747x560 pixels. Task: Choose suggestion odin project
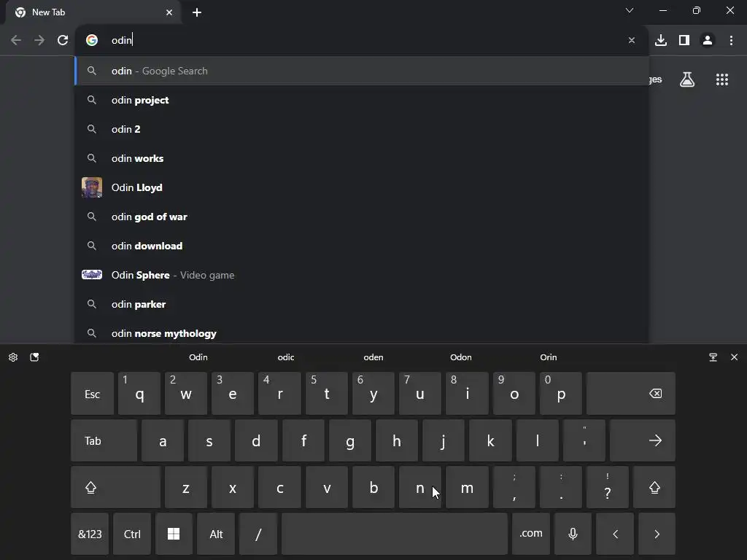pyautogui.click(x=362, y=100)
